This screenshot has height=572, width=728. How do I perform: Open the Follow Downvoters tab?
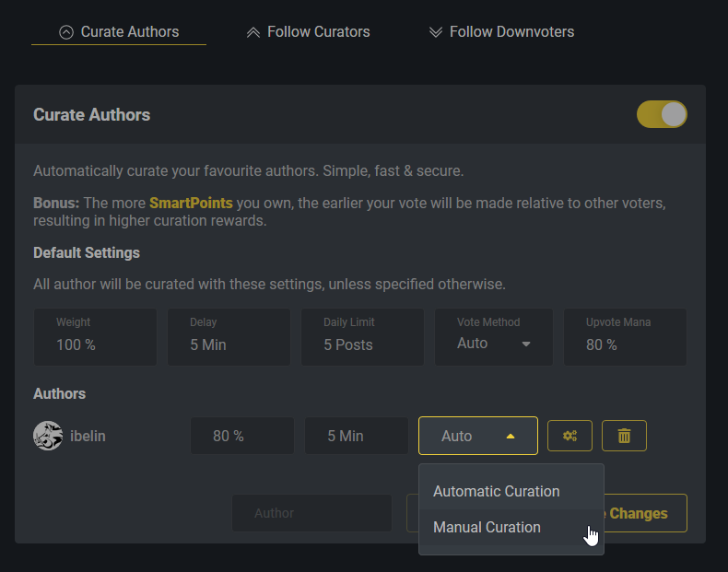click(x=511, y=32)
